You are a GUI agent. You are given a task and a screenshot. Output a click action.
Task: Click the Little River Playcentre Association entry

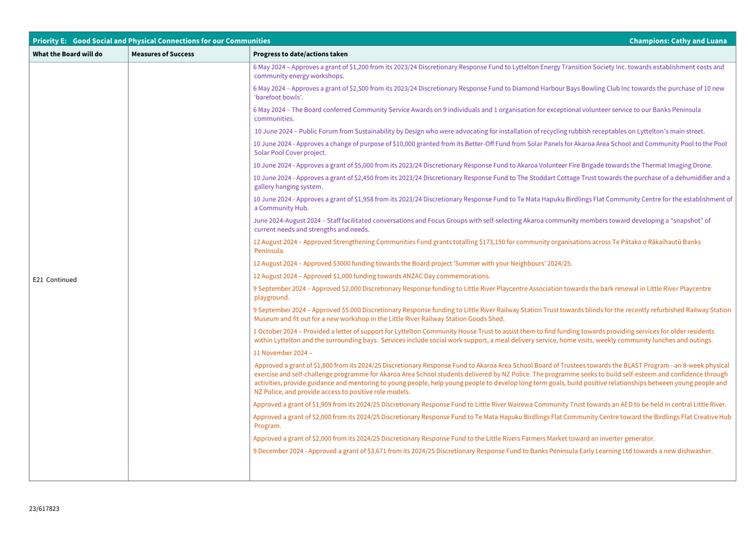pos(482,289)
